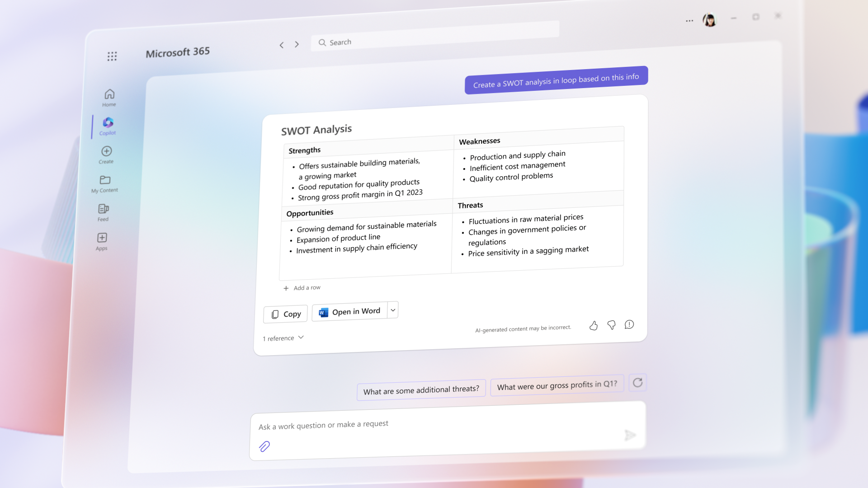This screenshot has height=488, width=868.
Task: Click What were our gross profits Q1?
Action: coord(557,385)
